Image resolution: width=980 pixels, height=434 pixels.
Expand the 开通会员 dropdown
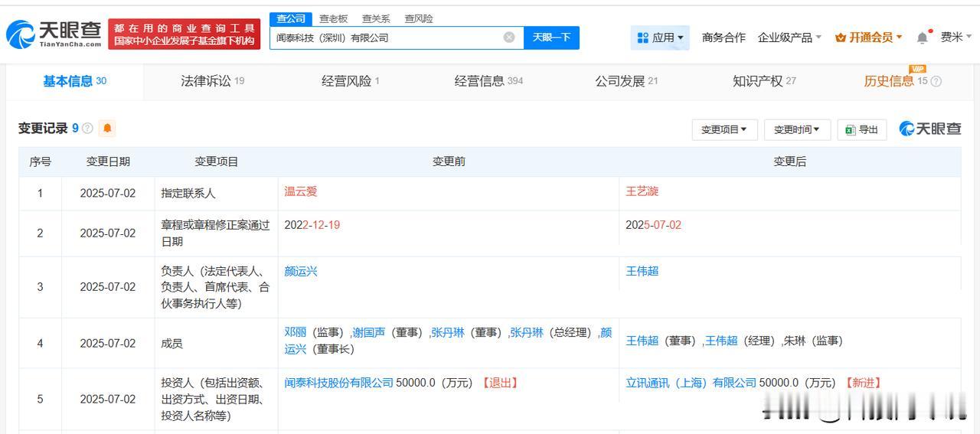[x=869, y=38]
